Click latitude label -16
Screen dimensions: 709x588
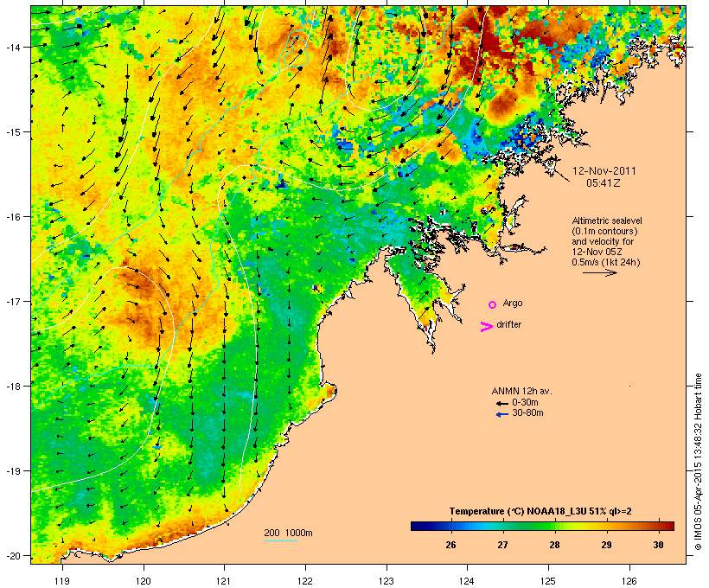[x=12, y=217]
